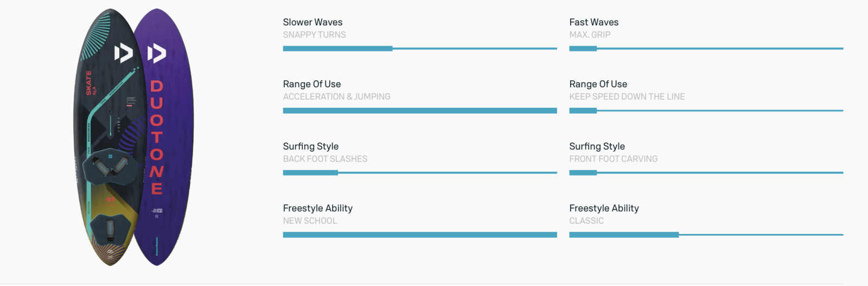Image resolution: width=868 pixels, height=286 pixels.
Task: Click the white Duotone logo on deck
Action: click(123, 53)
